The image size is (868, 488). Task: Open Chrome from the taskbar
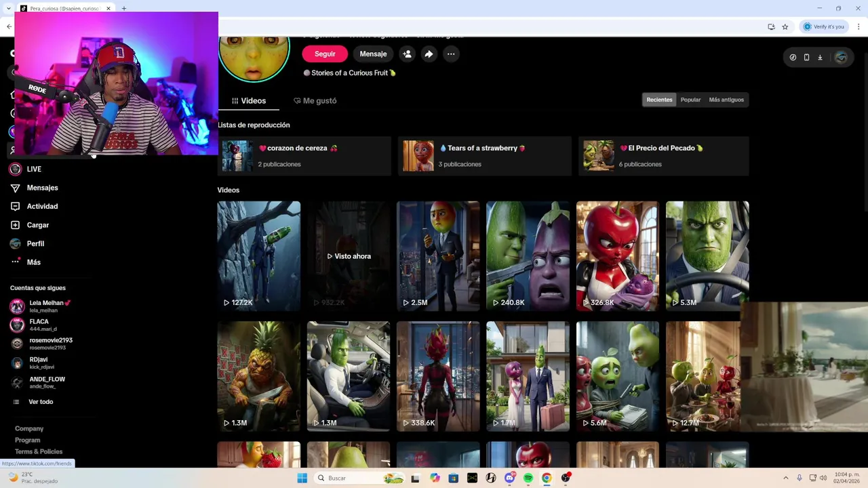pyautogui.click(x=547, y=478)
